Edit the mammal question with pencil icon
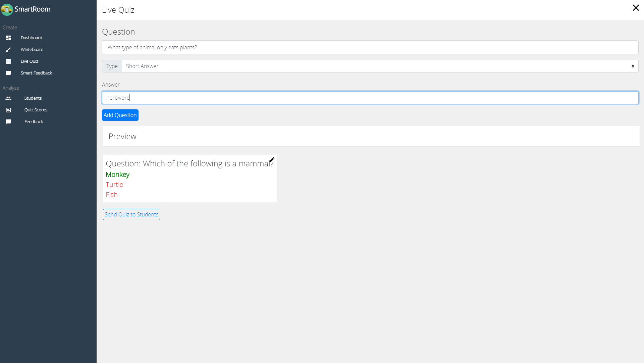644x363 pixels. tap(272, 160)
